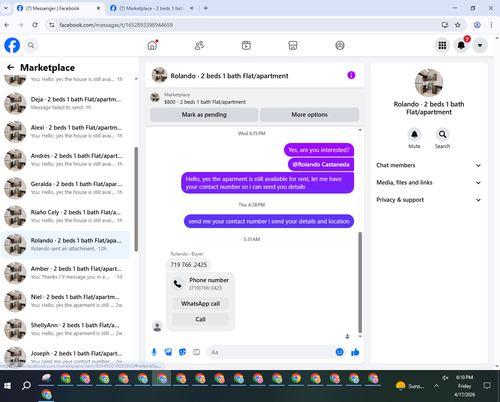
Task: Open Joseph conversation in list
Action: coord(66,356)
